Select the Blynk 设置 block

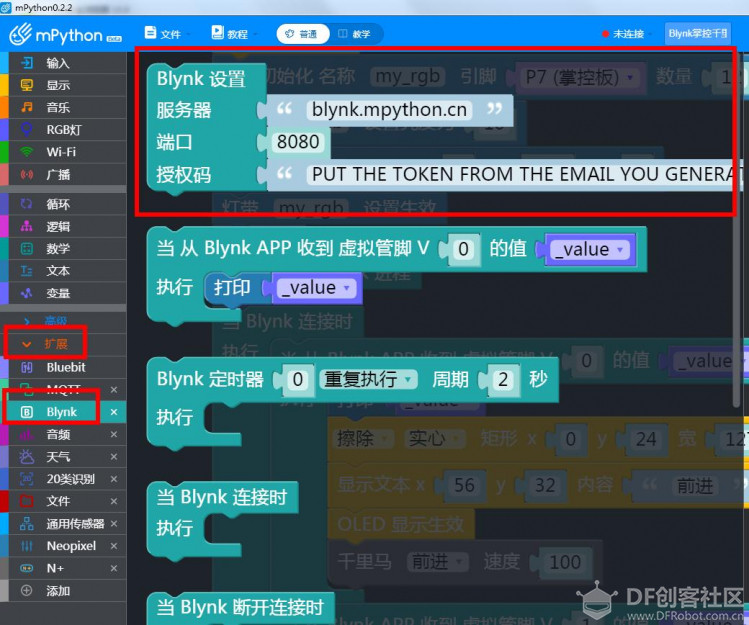[x=201, y=79]
